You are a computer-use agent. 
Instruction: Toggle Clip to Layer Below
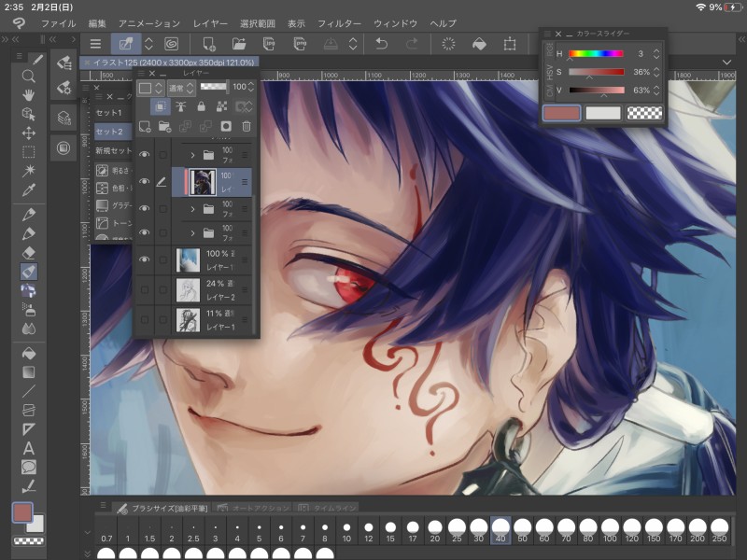click(x=160, y=106)
